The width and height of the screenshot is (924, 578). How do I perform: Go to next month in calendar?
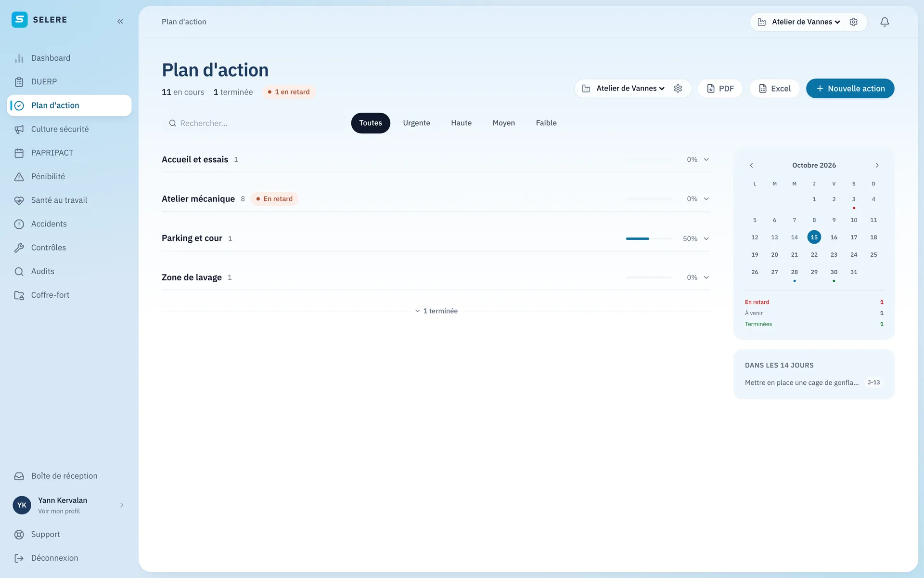pyautogui.click(x=877, y=165)
